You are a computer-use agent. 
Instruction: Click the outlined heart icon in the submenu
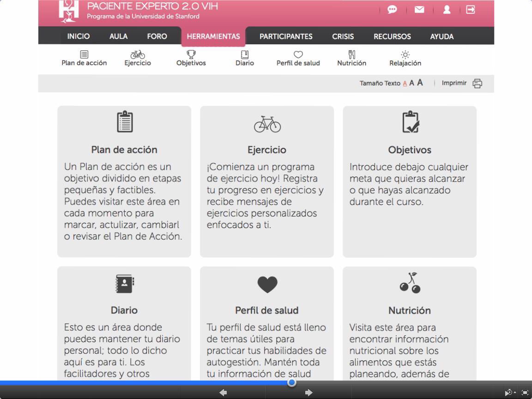(298, 54)
